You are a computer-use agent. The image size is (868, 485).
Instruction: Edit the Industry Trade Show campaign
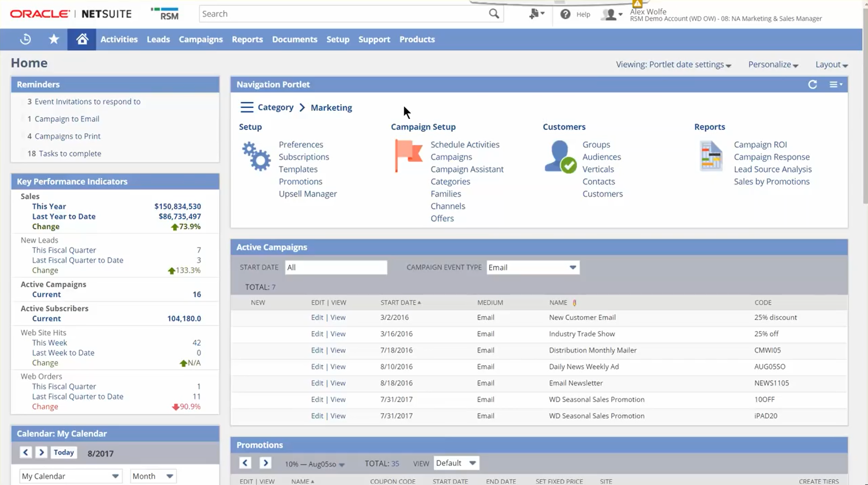317,334
